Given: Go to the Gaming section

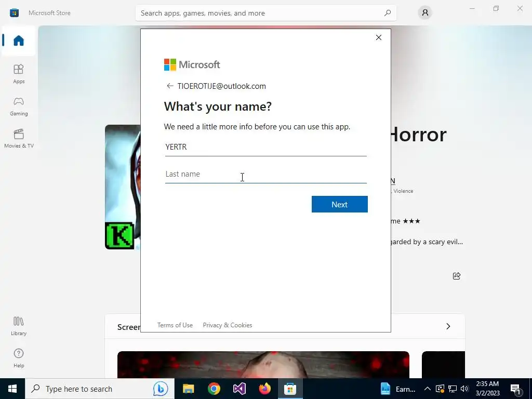Looking at the screenshot, I should tap(19, 106).
